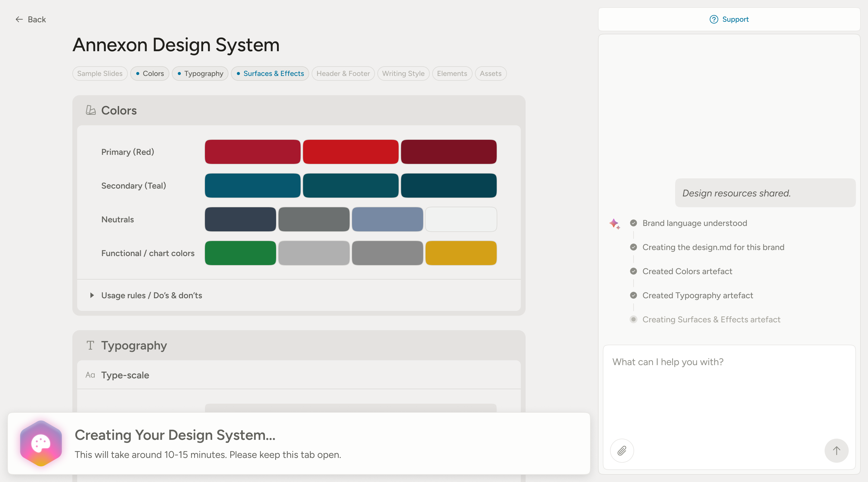Select the middle Secondary teal swatch
Viewport: 868px width, 482px height.
351,186
